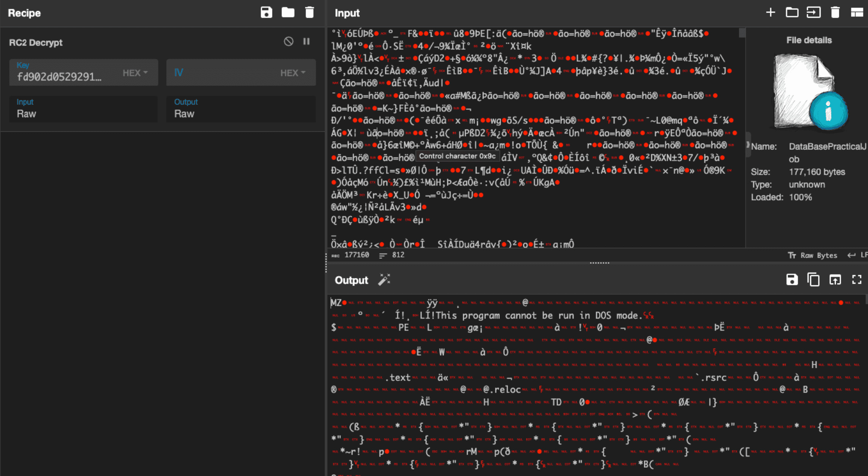Screen dimensions: 868x476
Task: Reset pane layout icon
Action: [x=857, y=12]
